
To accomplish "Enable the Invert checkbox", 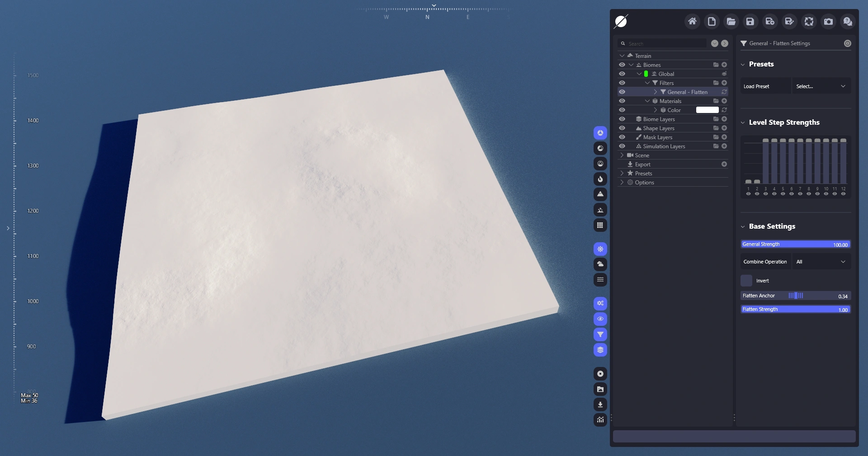I will click(x=746, y=281).
